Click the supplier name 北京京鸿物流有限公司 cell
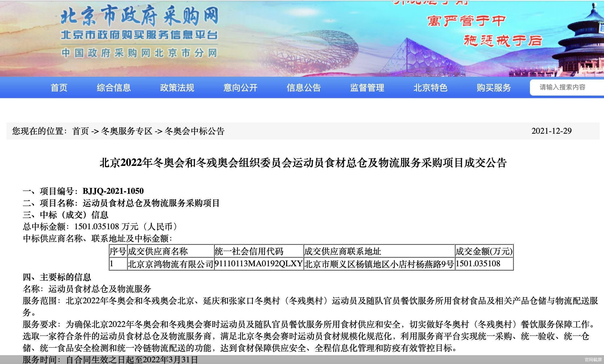 pos(170,264)
